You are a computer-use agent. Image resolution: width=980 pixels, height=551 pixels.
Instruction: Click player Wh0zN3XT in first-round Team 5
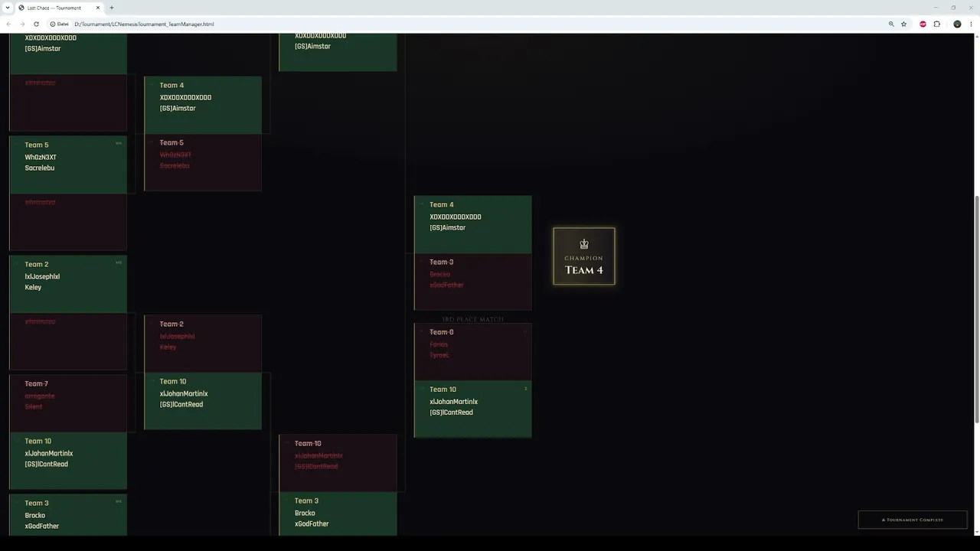pos(41,157)
